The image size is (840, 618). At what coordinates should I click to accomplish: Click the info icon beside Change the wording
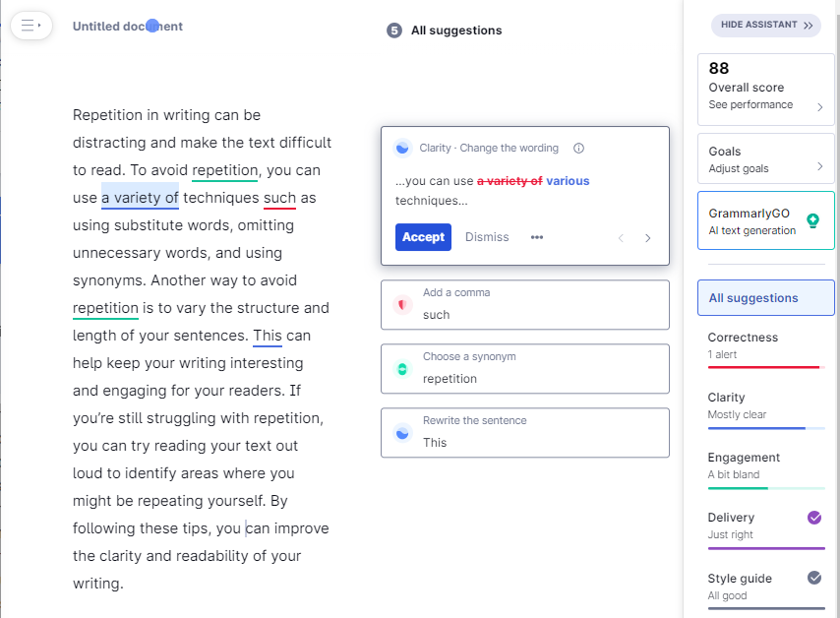coord(578,149)
